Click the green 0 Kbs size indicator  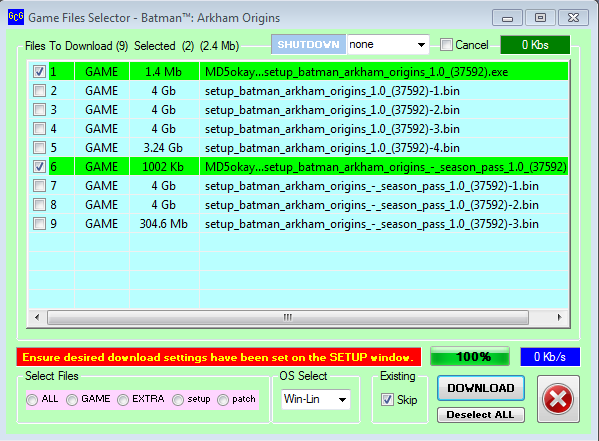(x=535, y=45)
